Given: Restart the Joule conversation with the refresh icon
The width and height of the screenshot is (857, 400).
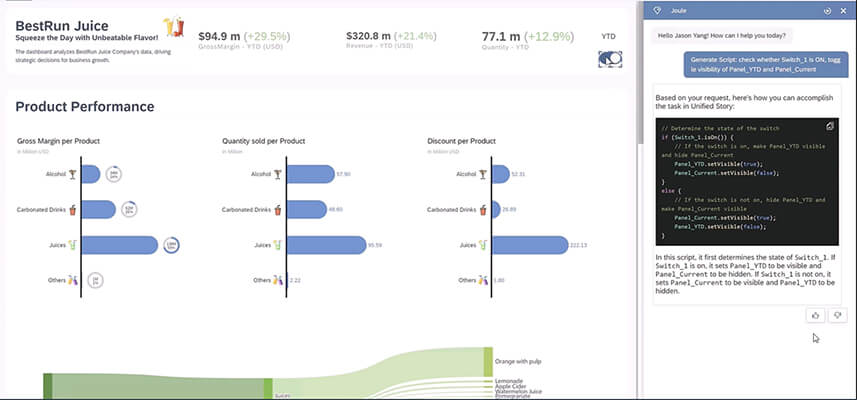Looking at the screenshot, I should (827, 10).
